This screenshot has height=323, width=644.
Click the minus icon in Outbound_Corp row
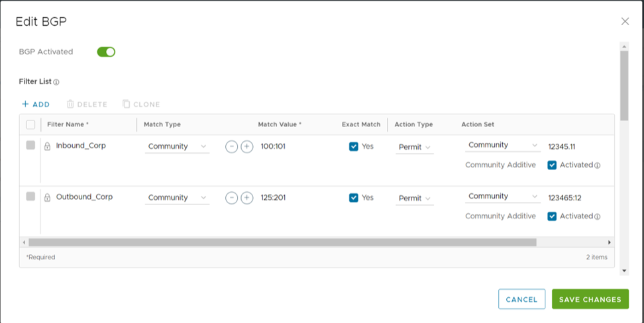point(231,197)
